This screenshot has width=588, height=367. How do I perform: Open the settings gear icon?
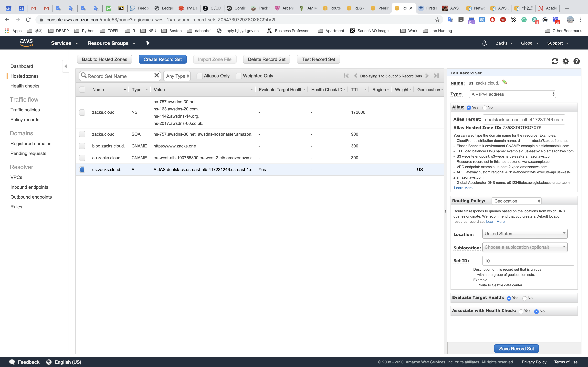coord(566,61)
